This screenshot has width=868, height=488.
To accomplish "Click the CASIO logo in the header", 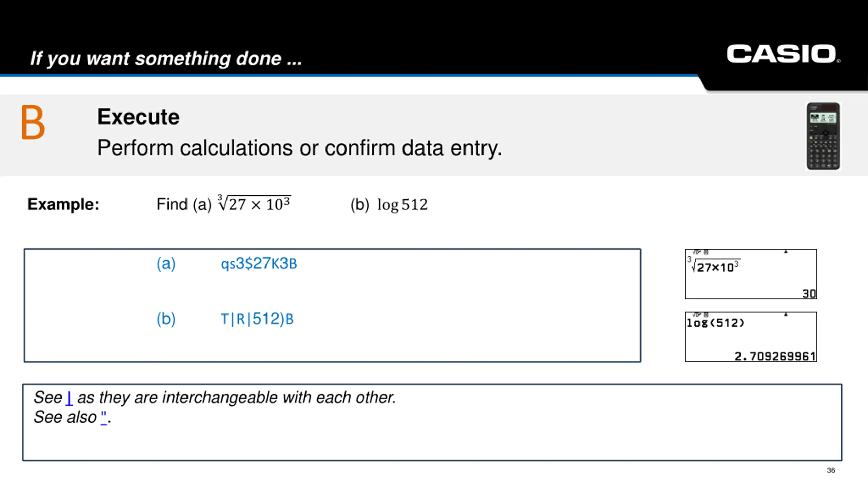I will pos(783,54).
